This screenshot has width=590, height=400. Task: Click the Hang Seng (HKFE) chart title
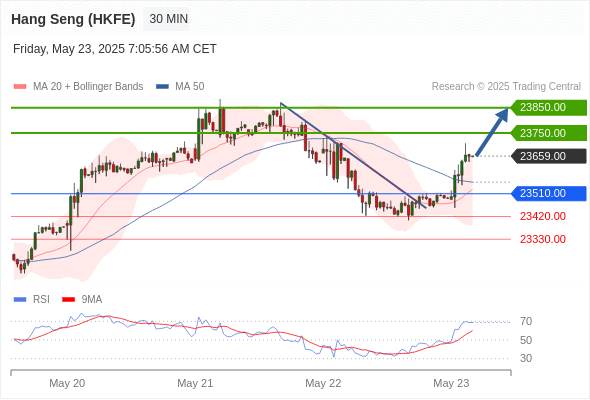click(x=73, y=19)
